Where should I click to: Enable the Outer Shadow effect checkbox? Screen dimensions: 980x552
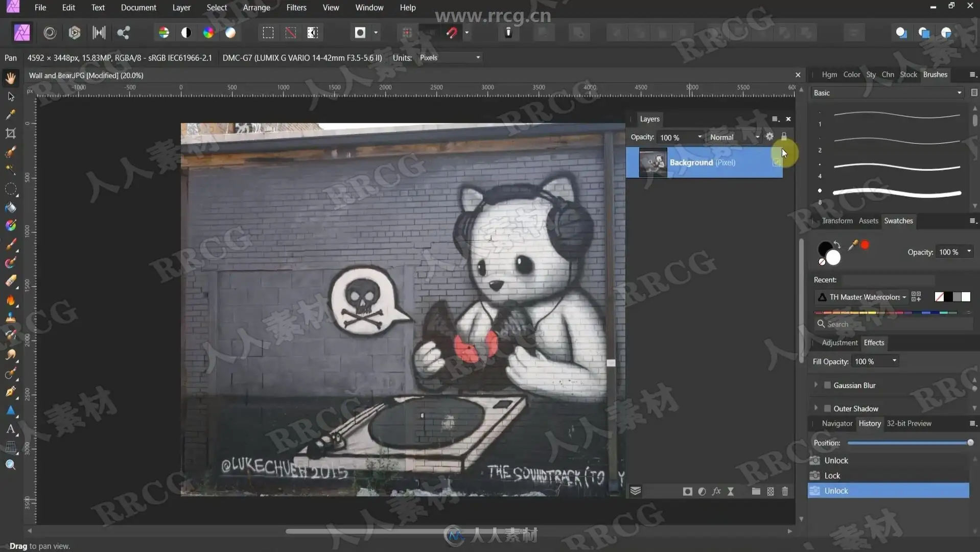(827, 408)
